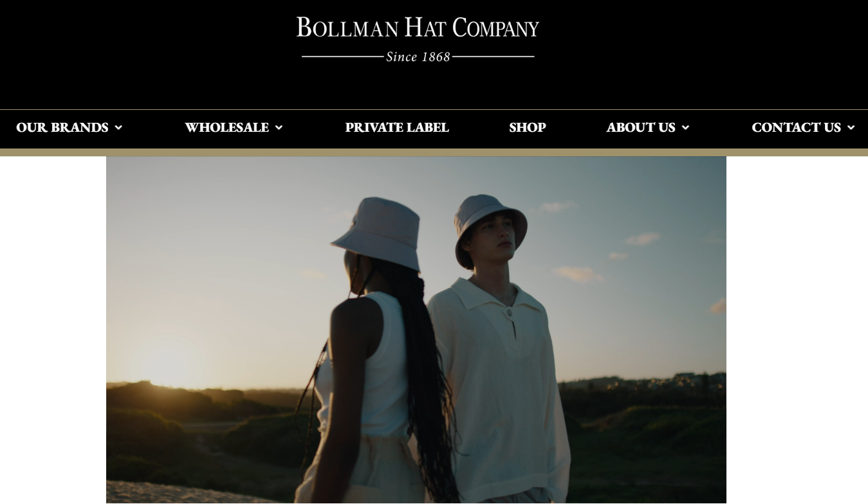Expand the WHOLESALE dropdown arrow
The height and width of the screenshot is (504, 868).
pyautogui.click(x=279, y=128)
